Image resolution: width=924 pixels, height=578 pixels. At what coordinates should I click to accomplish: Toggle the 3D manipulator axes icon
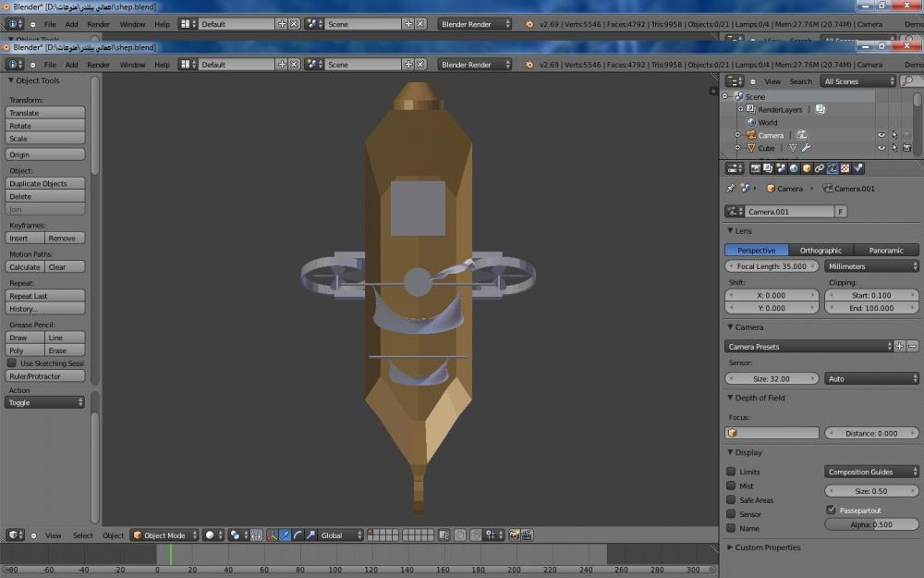(272, 535)
